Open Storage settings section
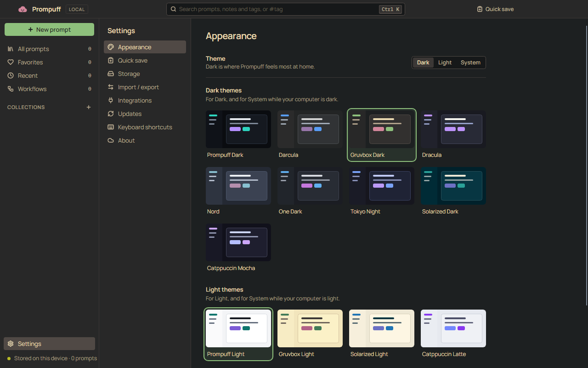The height and width of the screenshot is (368, 588). [145, 74]
